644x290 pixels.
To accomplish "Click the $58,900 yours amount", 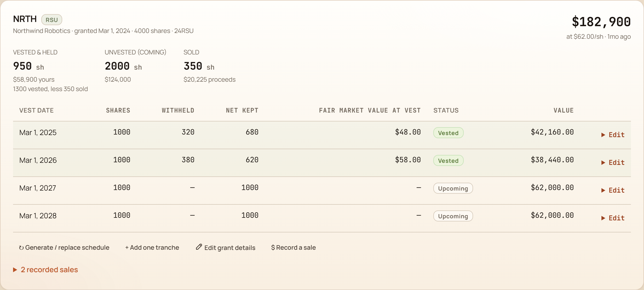I will click(34, 80).
